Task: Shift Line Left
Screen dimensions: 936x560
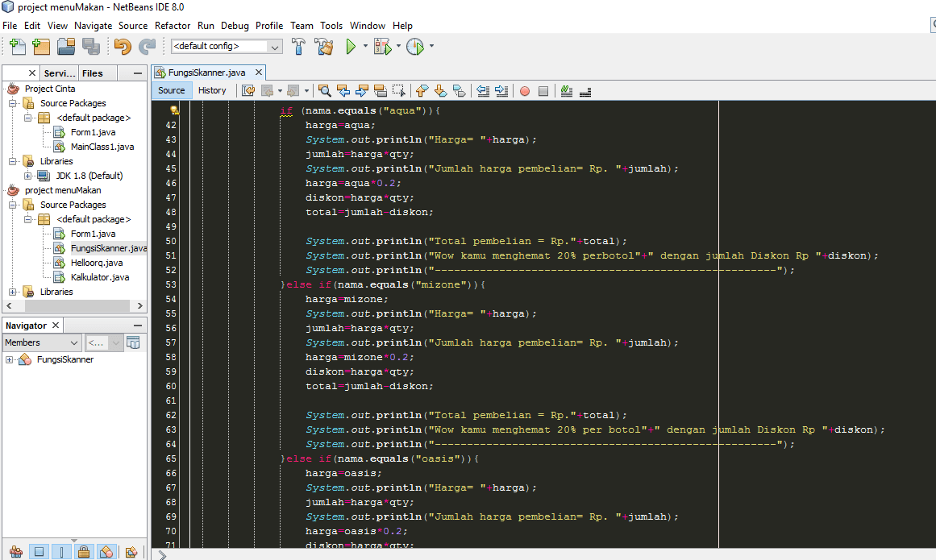Action: point(483,91)
